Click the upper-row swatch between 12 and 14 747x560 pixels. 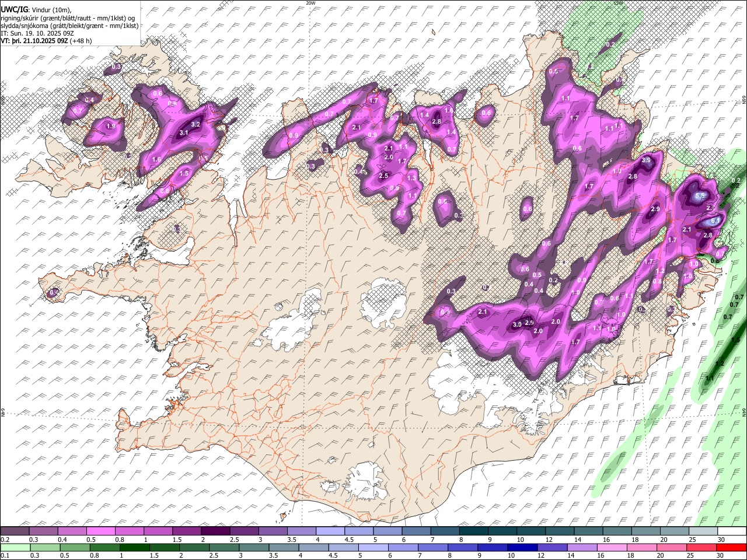coord(560,531)
